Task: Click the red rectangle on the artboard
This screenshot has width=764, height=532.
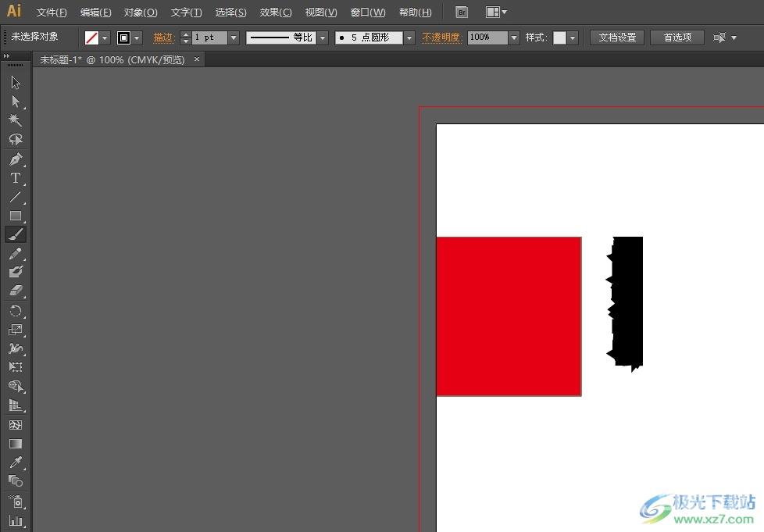Action: point(509,316)
